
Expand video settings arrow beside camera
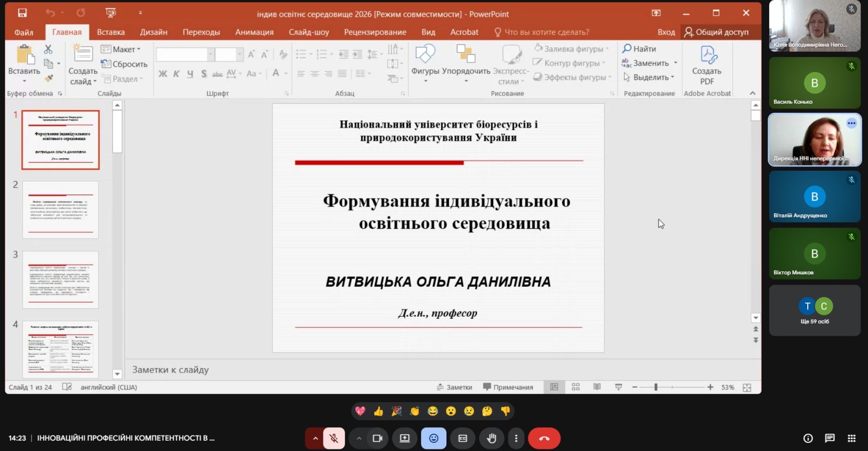[359, 438]
